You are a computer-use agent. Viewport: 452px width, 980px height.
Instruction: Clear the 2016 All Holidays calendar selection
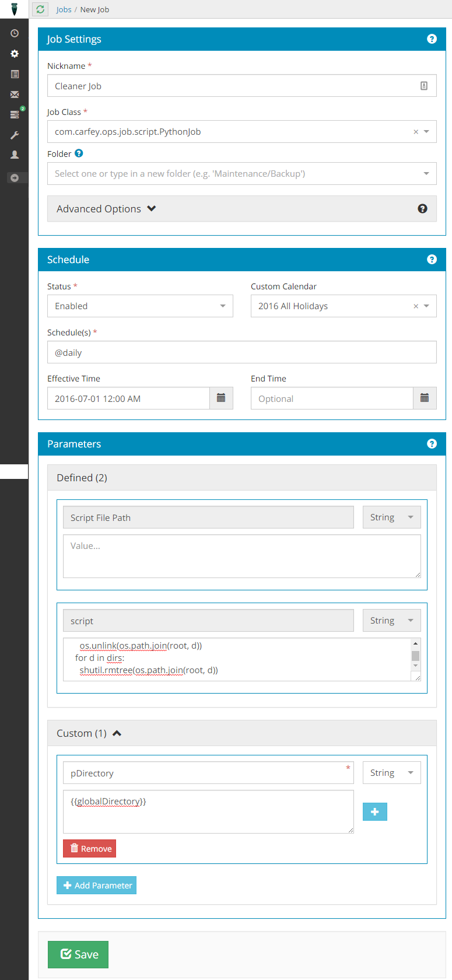pyautogui.click(x=416, y=306)
